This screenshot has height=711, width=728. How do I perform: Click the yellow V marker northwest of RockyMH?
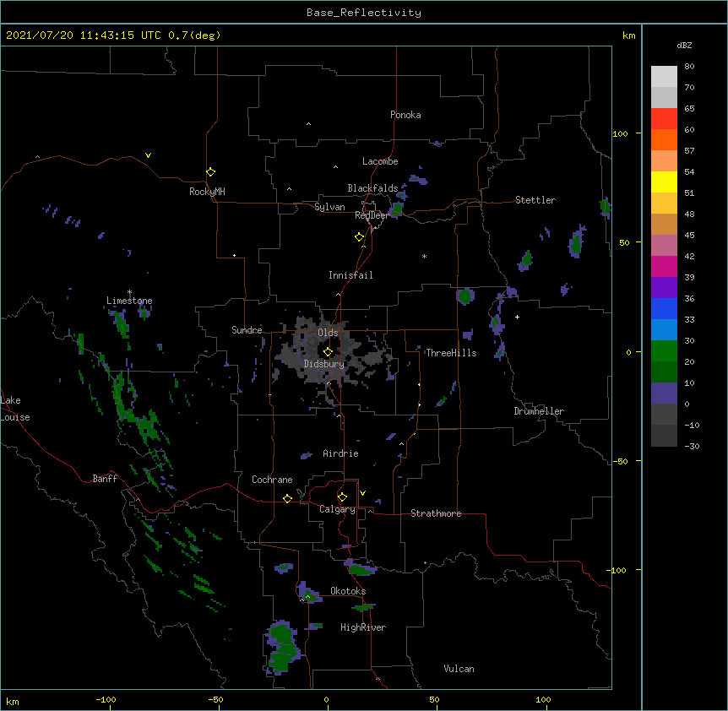[148, 155]
